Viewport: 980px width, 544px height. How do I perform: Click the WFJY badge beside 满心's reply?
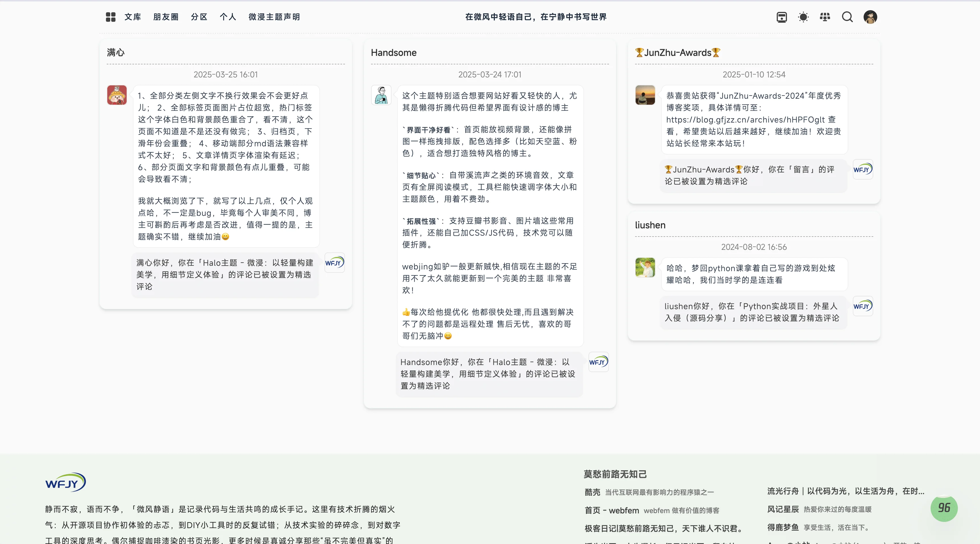334,263
